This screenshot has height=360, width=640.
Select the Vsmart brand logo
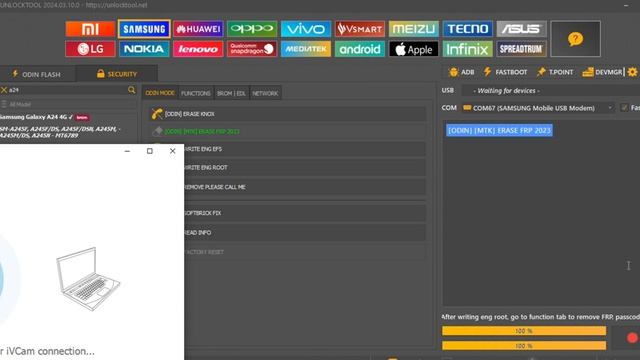point(360,29)
